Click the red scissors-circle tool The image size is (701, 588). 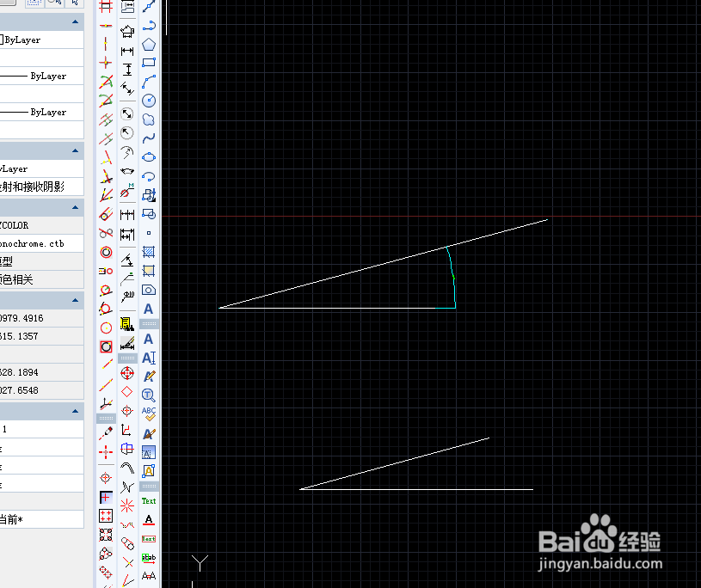[106, 233]
